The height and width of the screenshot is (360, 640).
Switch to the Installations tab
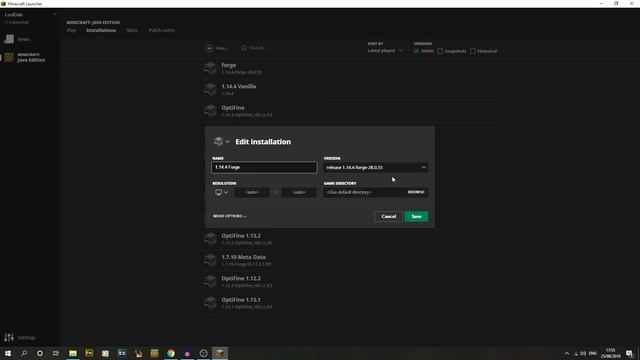(x=101, y=30)
